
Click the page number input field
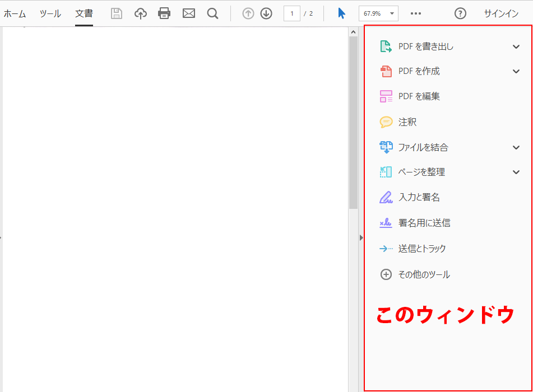292,13
